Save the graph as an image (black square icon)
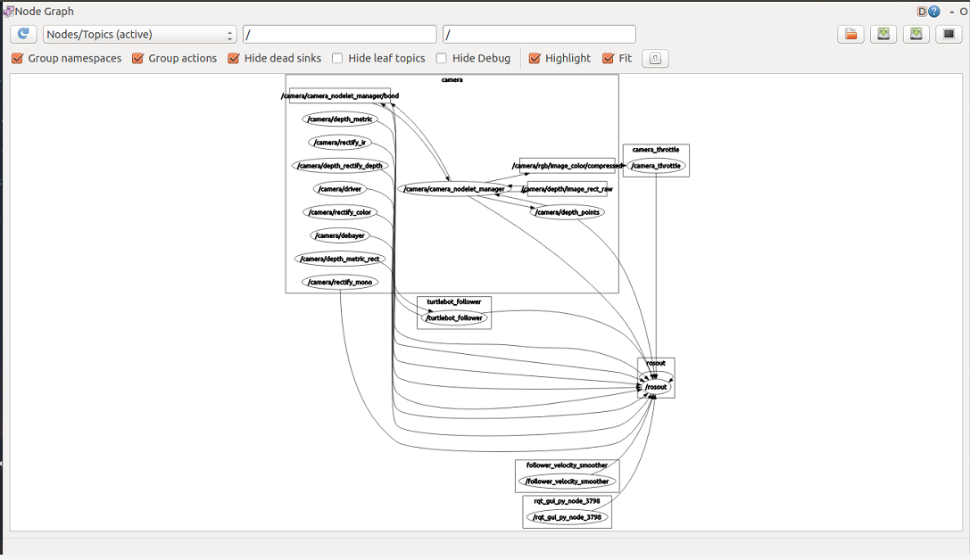This screenshot has height=560, width=970. pos(949,34)
